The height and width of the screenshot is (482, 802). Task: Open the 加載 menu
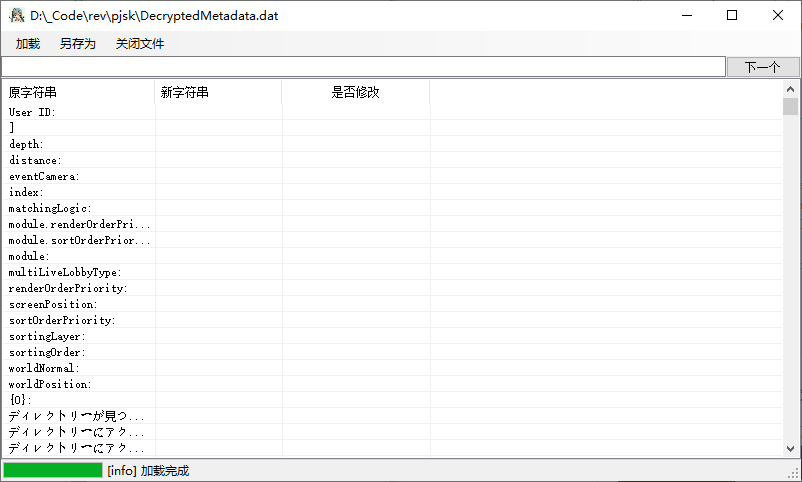click(x=28, y=44)
